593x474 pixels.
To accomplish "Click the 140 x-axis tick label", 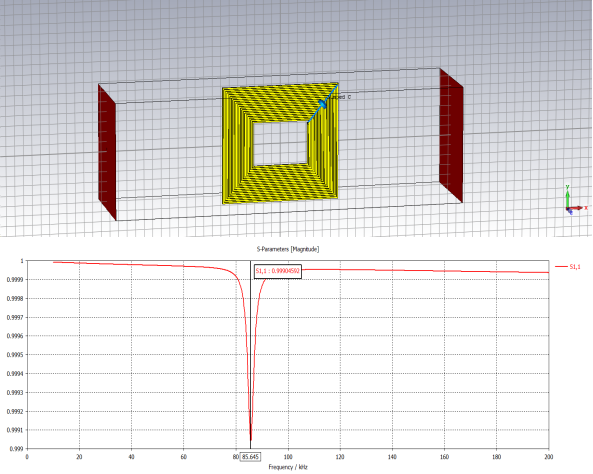I will (x=392, y=457).
